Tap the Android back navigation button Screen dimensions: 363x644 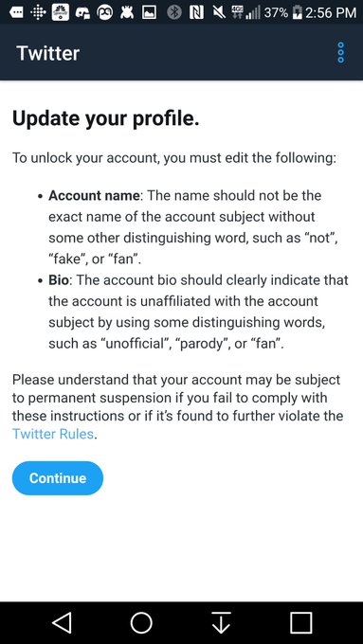[x=62, y=622]
